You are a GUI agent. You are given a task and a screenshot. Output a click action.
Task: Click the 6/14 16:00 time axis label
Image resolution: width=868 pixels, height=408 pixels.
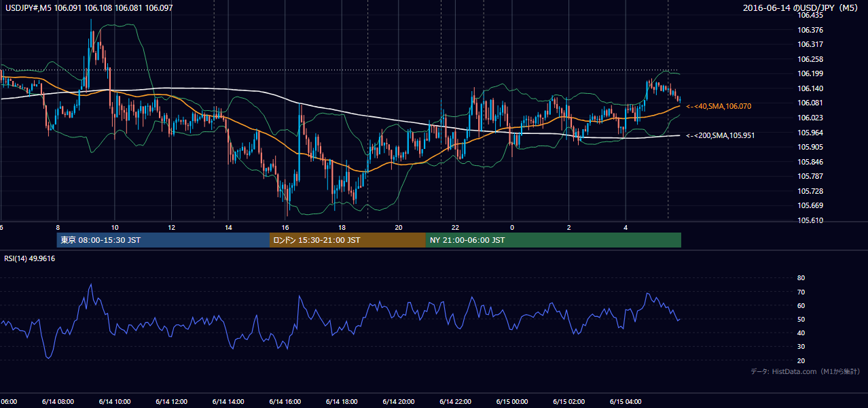point(285,402)
